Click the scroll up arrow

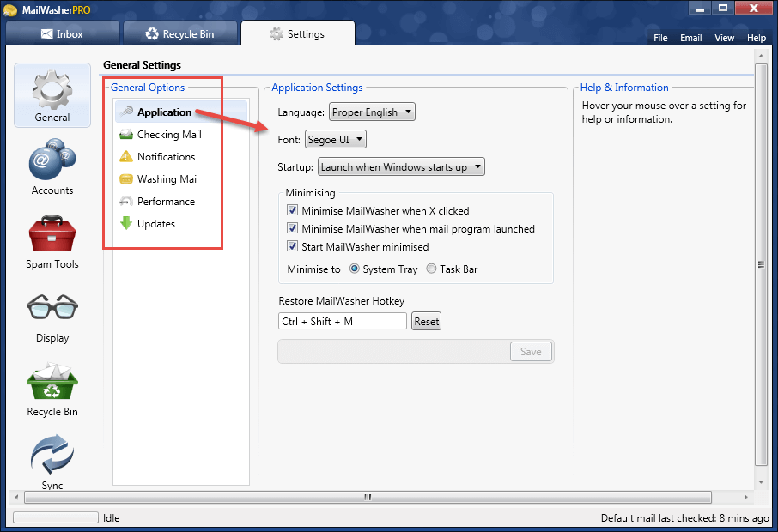[761, 56]
